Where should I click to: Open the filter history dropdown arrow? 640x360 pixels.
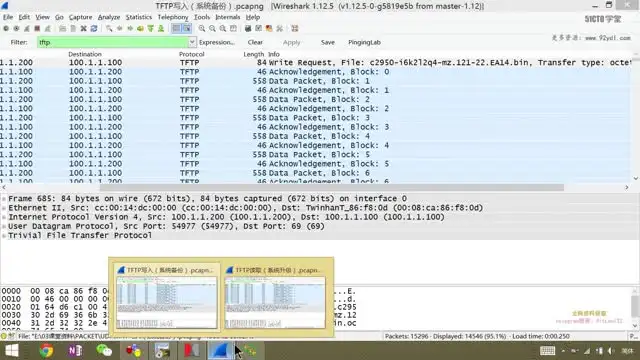192,42
